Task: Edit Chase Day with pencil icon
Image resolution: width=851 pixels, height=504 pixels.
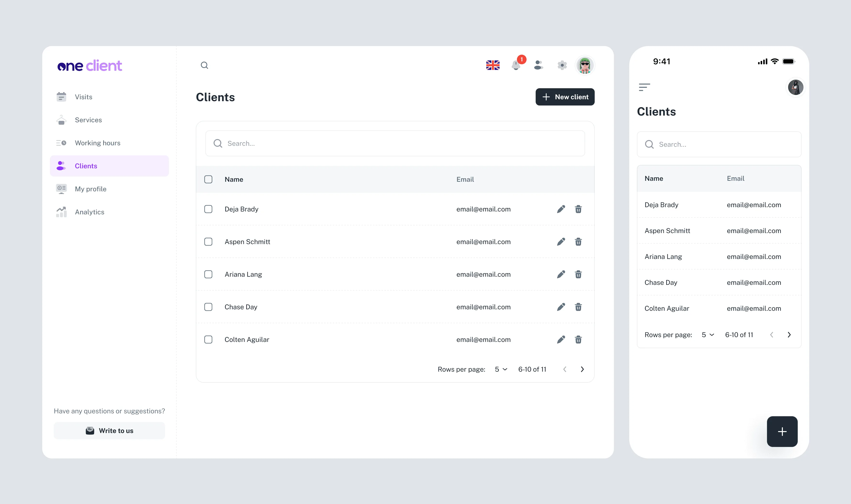Action: (561, 307)
